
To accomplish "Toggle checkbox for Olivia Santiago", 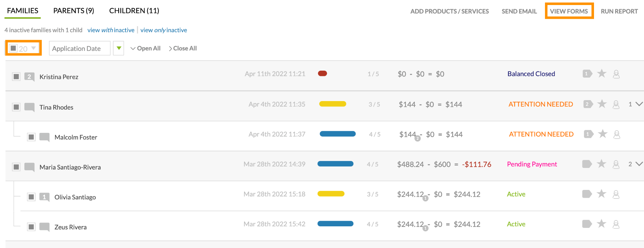I will (31, 197).
